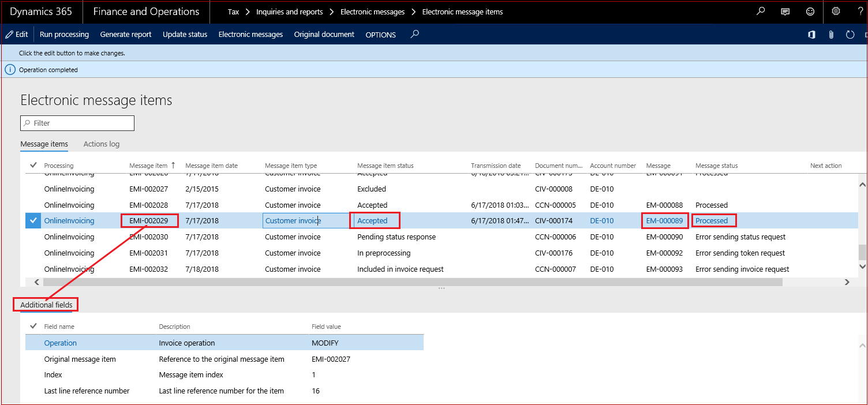Click Update status
The image size is (868, 405).
185,34
